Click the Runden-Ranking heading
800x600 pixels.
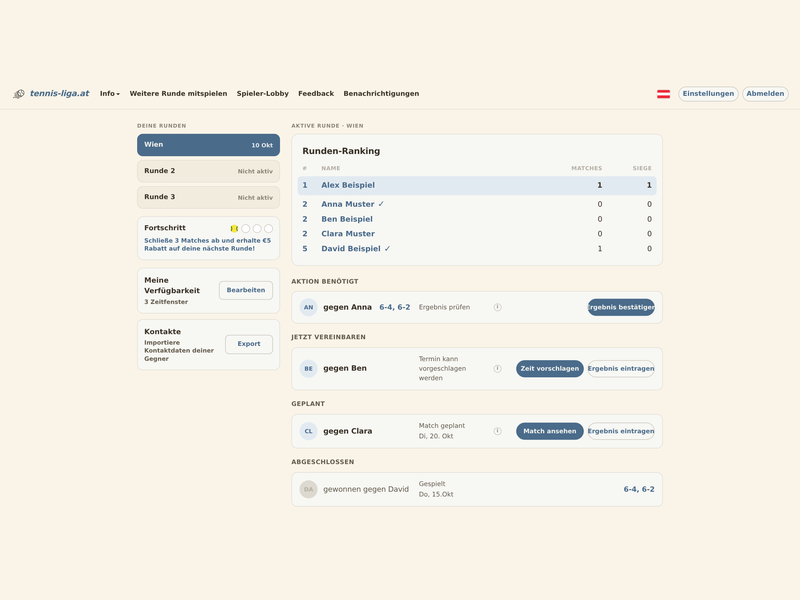pos(341,151)
